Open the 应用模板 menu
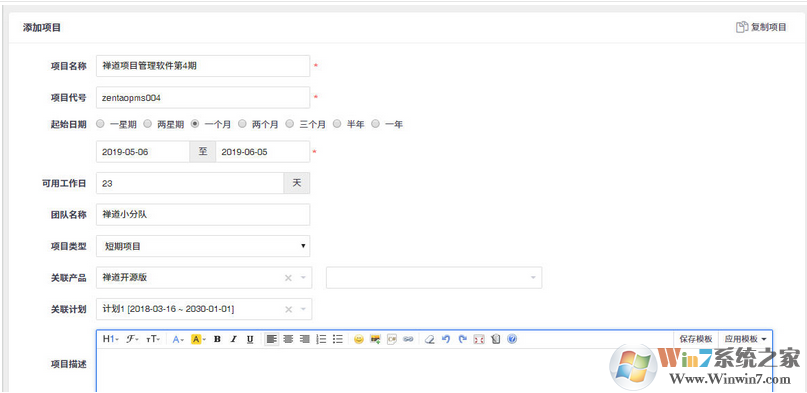 click(745, 339)
